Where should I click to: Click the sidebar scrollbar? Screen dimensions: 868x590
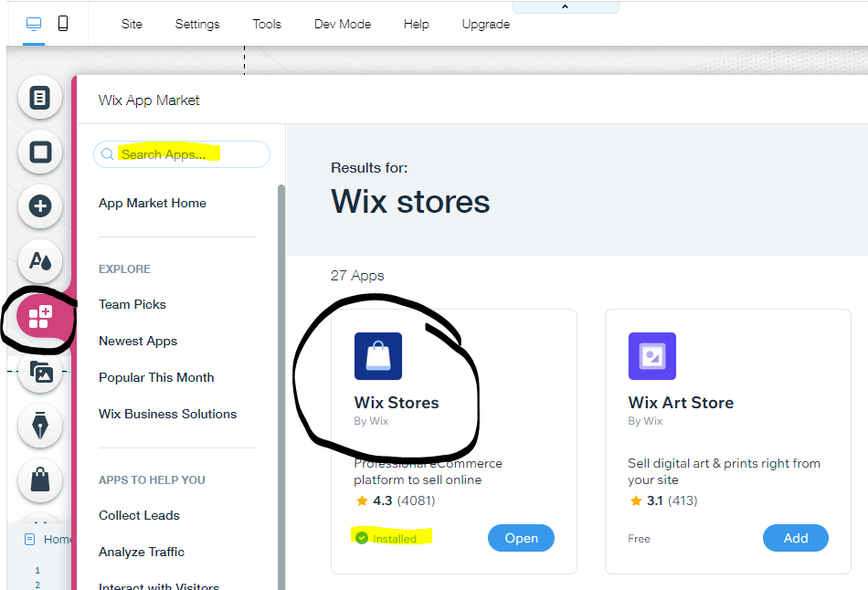pyautogui.click(x=281, y=386)
